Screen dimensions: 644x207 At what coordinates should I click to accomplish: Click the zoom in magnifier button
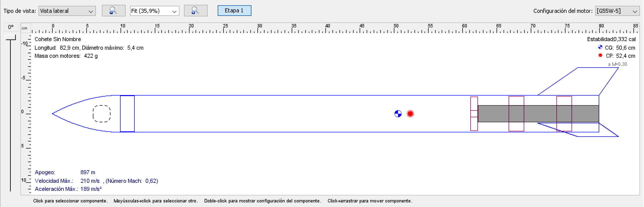point(196,11)
